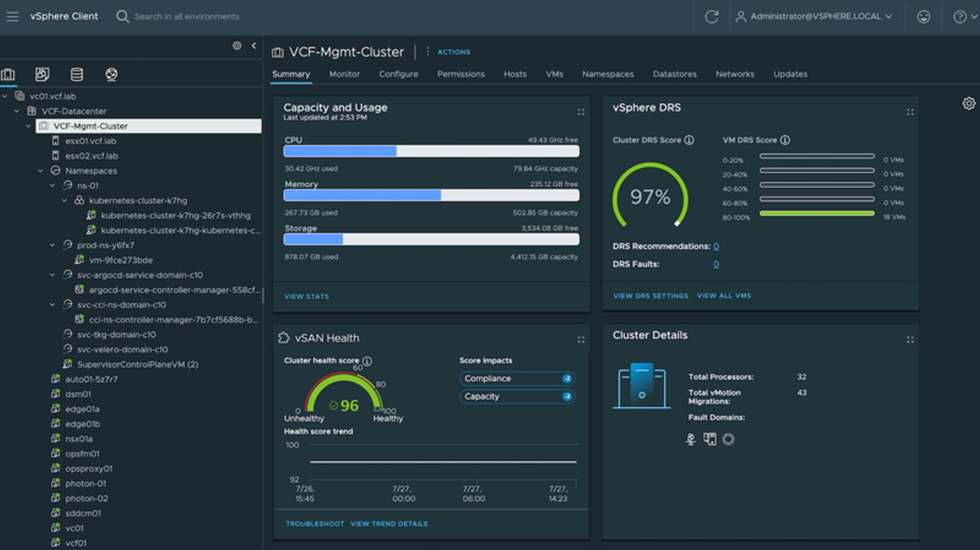Collapse the VCF-Datacenter tree node

16,111
